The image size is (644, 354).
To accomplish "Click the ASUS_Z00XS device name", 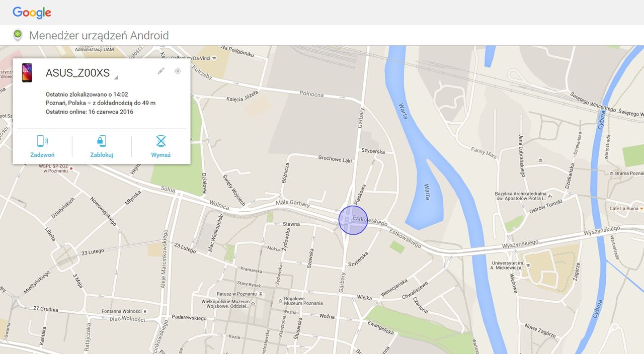I will pos(77,73).
